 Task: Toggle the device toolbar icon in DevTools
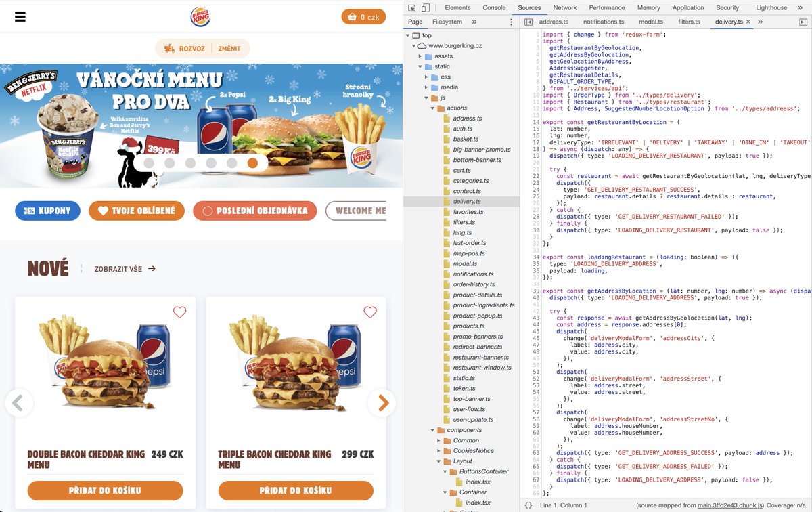click(x=425, y=7)
